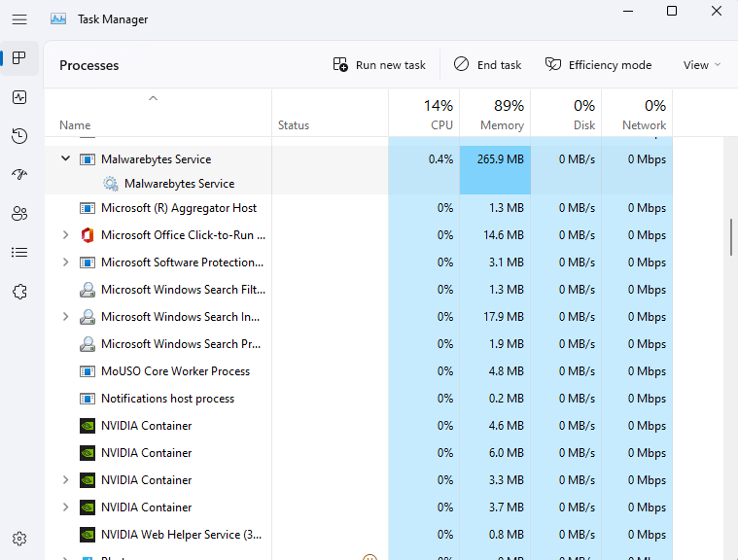Open the View dropdown menu

pyautogui.click(x=702, y=65)
